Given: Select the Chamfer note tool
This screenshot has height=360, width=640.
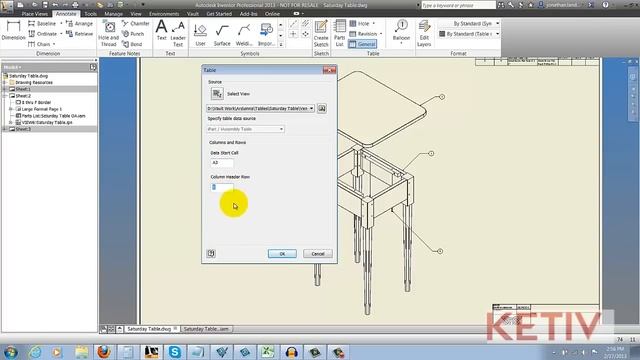Looking at the screenshot, I should tap(136, 24).
